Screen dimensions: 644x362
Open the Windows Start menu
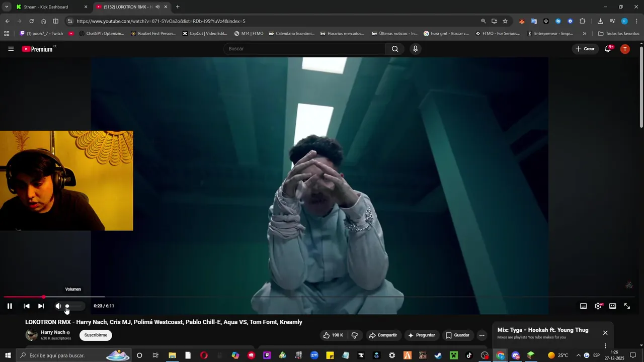9,355
